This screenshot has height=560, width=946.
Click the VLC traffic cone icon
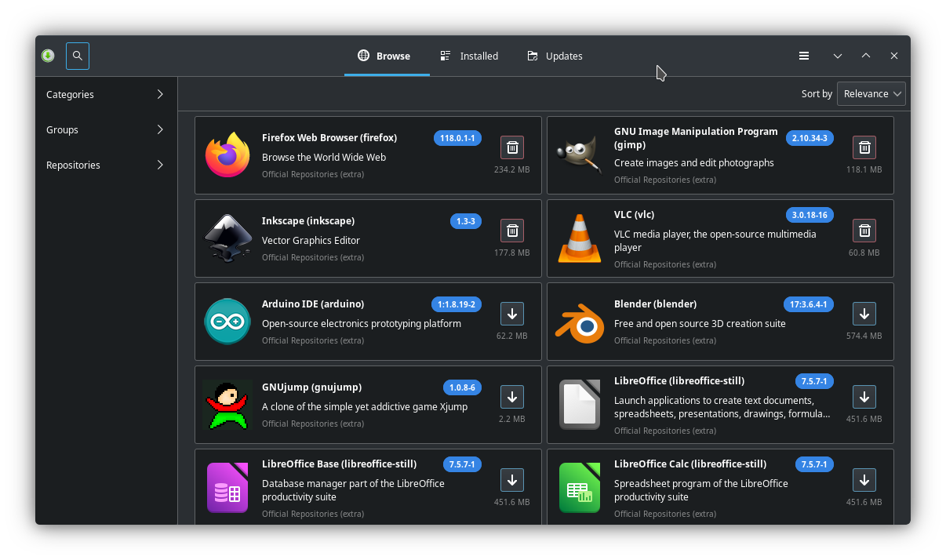pyautogui.click(x=580, y=238)
